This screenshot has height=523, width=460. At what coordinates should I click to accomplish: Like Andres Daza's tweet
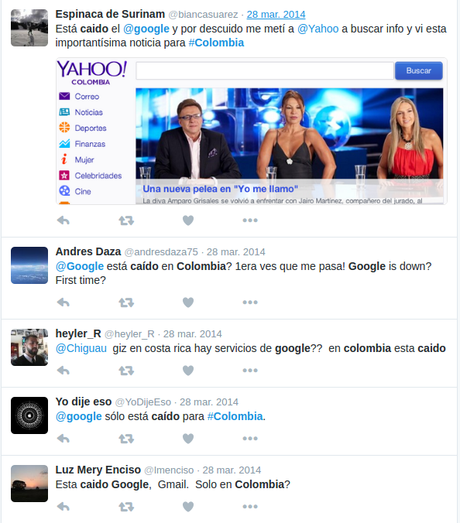click(x=188, y=302)
